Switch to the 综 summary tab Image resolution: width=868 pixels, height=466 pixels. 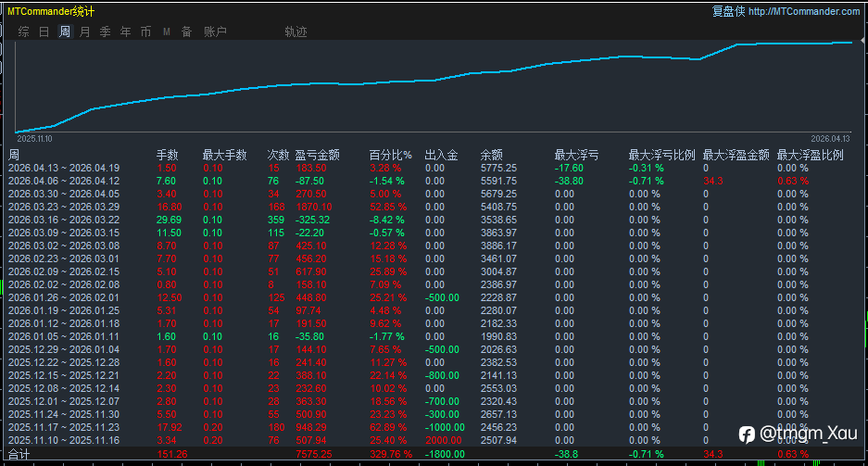23,31
